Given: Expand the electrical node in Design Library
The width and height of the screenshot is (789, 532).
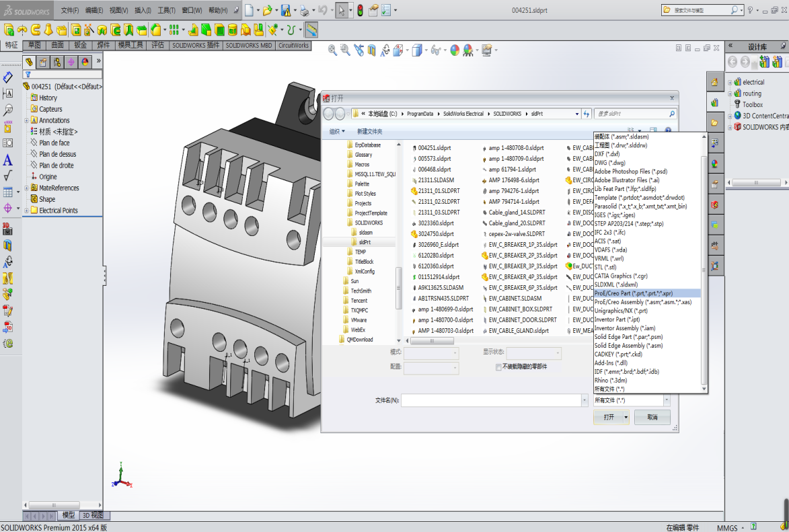Looking at the screenshot, I should [730, 82].
